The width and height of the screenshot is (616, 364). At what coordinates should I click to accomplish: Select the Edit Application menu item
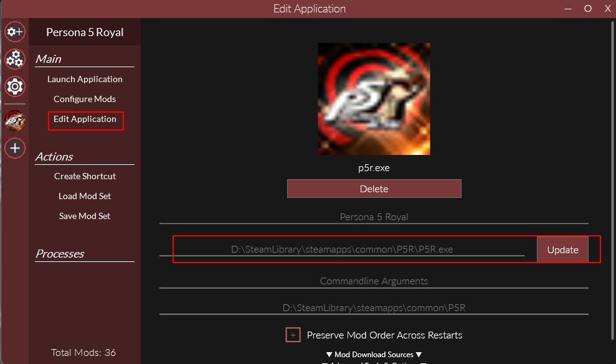pyautogui.click(x=85, y=119)
